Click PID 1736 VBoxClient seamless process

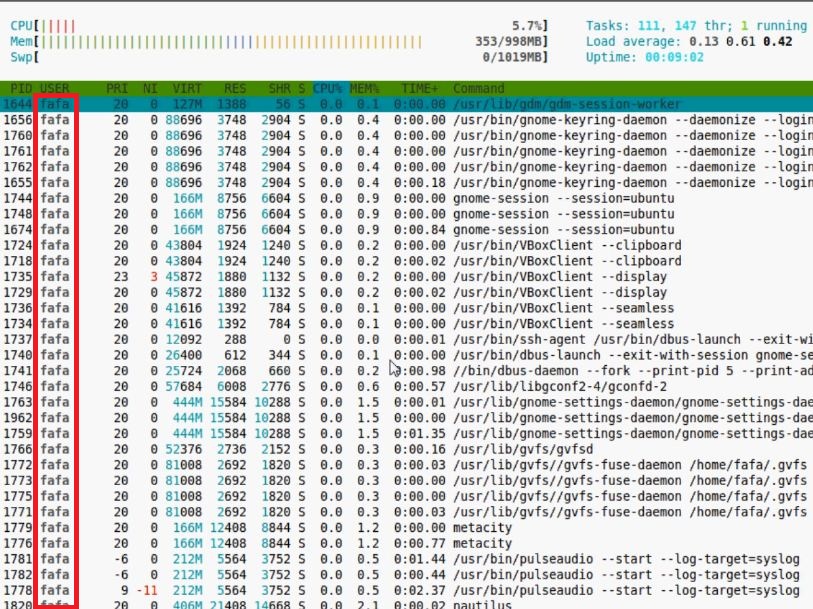click(x=18, y=308)
